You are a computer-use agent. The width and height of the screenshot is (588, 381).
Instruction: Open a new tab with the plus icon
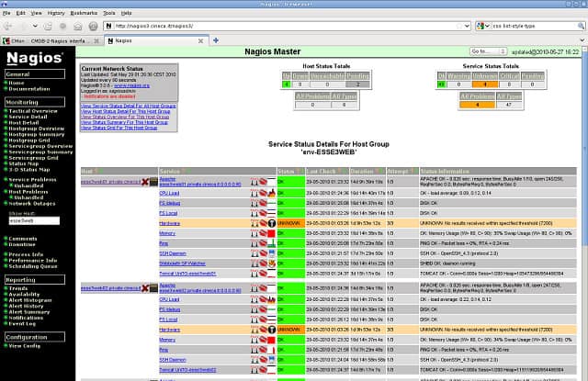pyautogui.click(x=216, y=40)
